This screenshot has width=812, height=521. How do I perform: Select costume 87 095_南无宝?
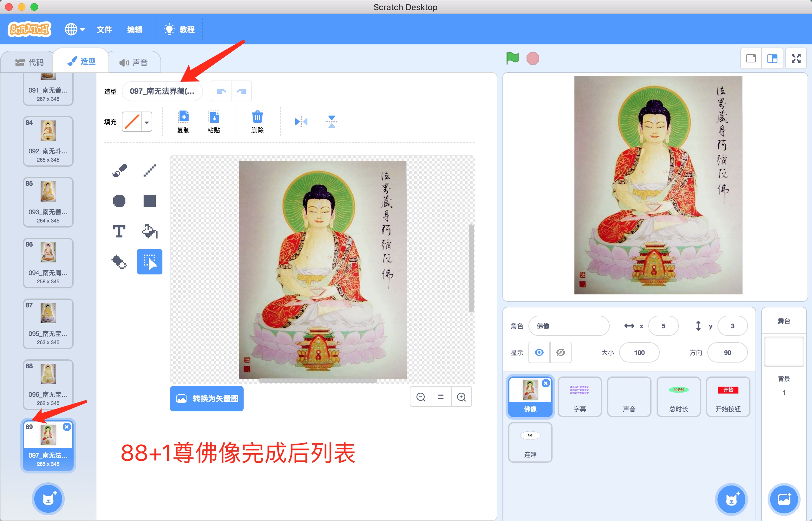point(48,324)
